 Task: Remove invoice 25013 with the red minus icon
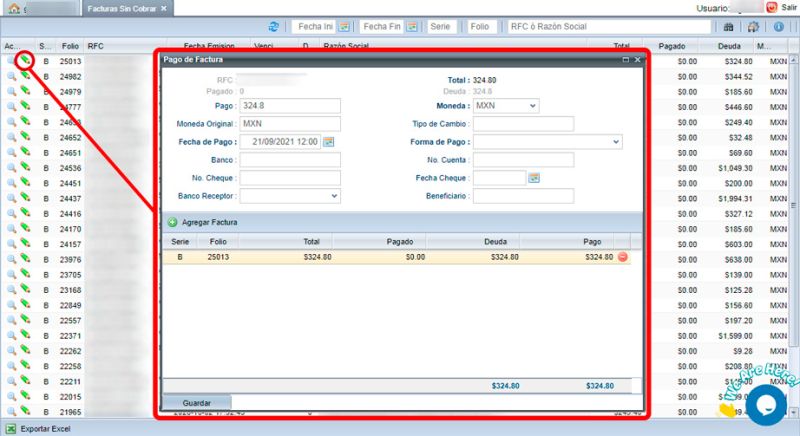coord(623,257)
